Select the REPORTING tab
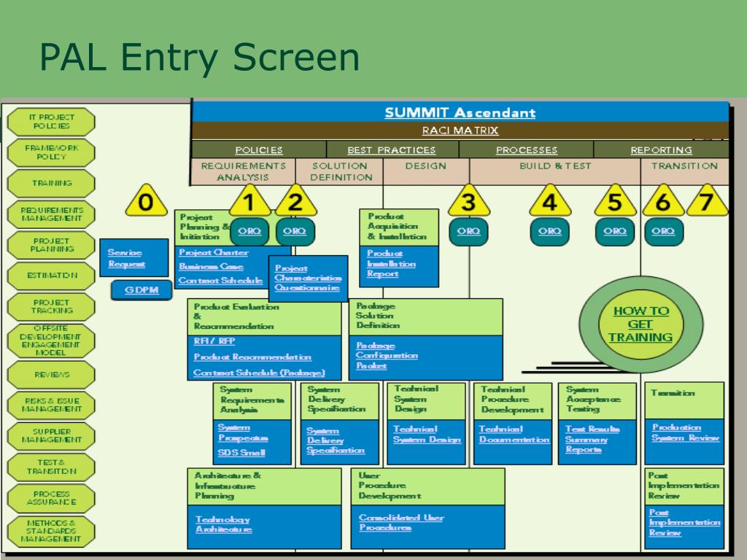The width and height of the screenshot is (747, 560). click(661, 150)
